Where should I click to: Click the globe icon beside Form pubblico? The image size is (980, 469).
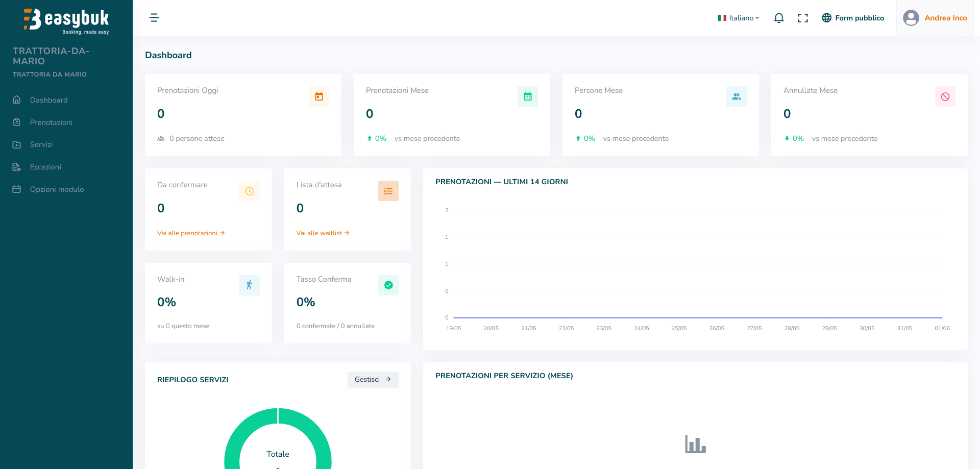click(x=827, y=18)
